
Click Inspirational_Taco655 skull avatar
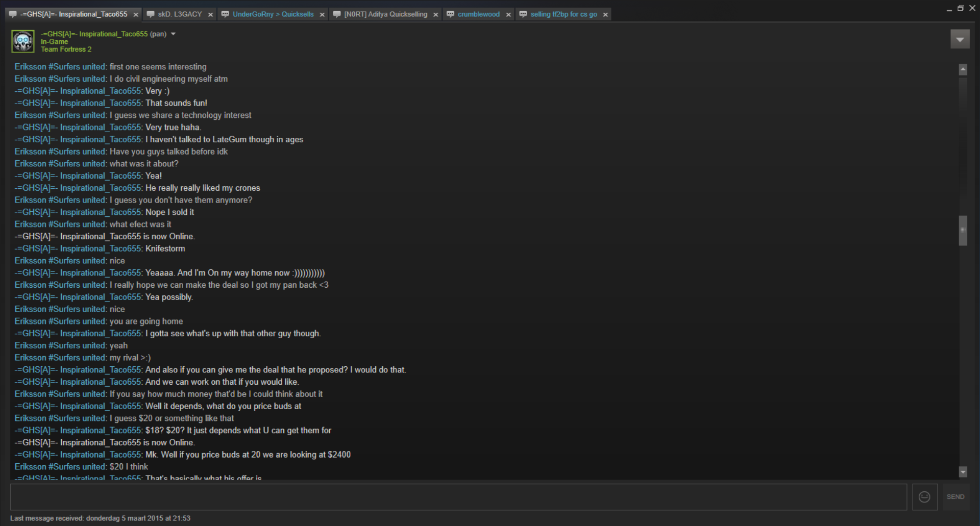(x=23, y=41)
